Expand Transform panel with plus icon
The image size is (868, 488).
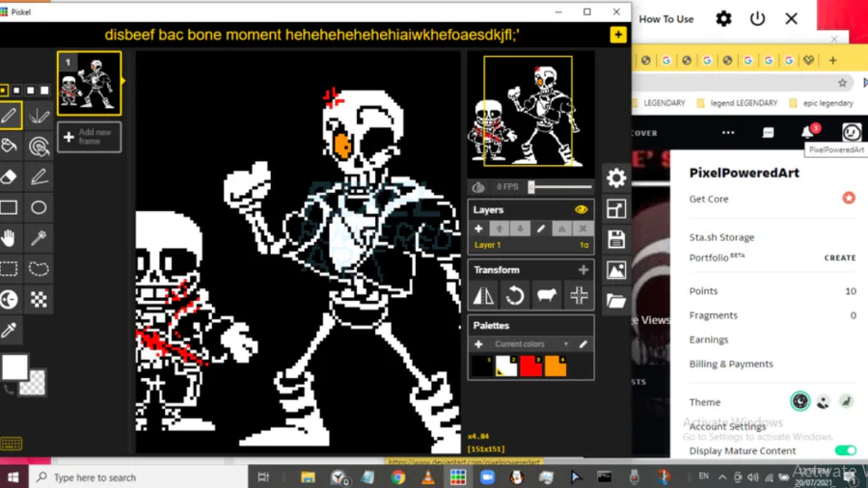583,269
